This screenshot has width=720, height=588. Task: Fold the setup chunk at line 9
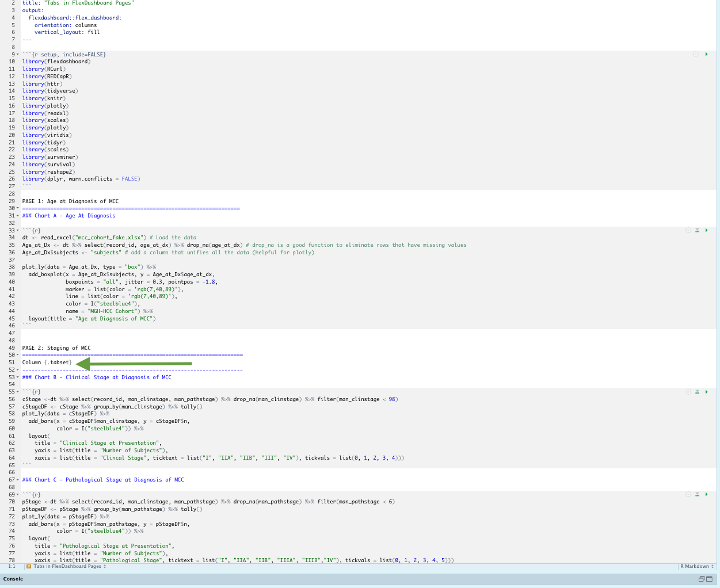click(x=18, y=55)
